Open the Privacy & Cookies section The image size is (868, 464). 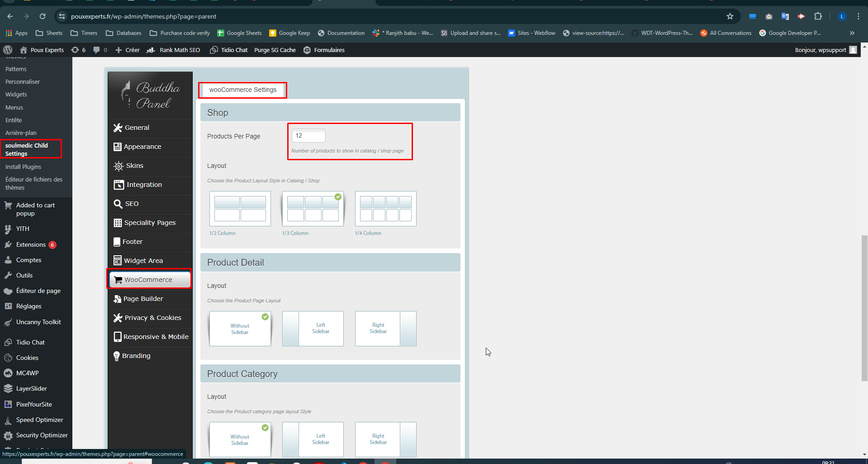(x=150, y=318)
